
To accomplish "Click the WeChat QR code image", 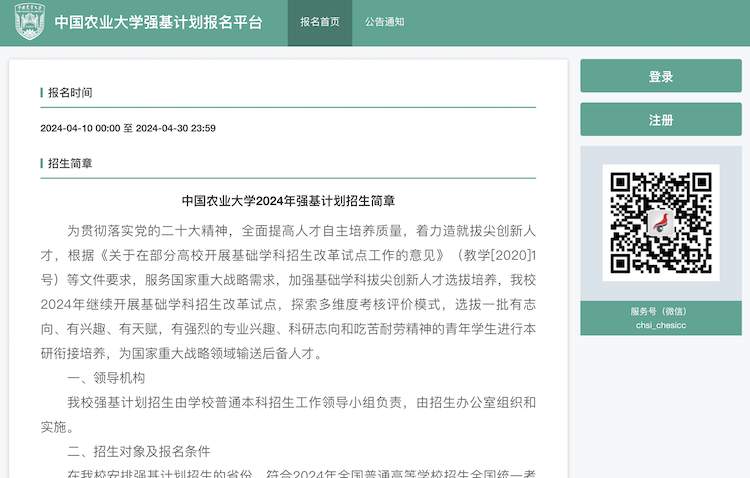I will [x=661, y=223].
